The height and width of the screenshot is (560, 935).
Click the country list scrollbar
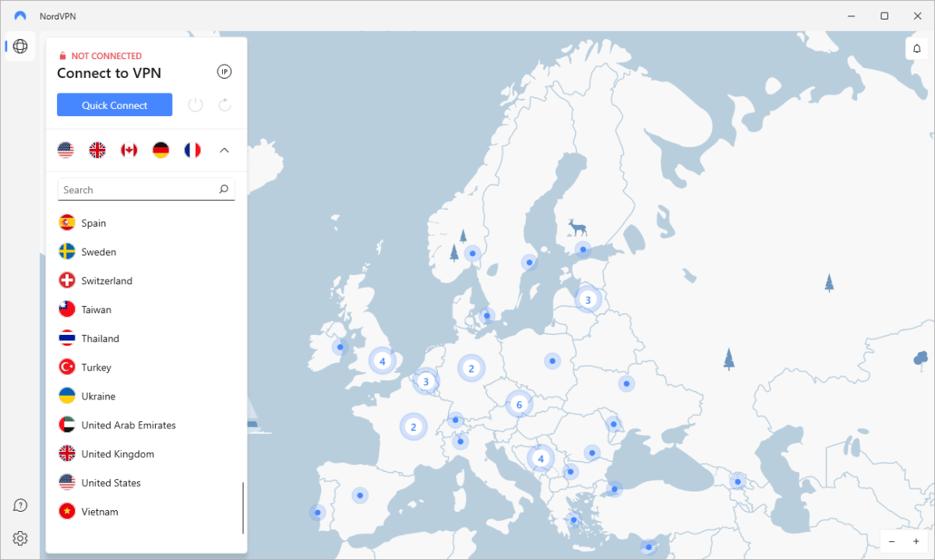243,507
